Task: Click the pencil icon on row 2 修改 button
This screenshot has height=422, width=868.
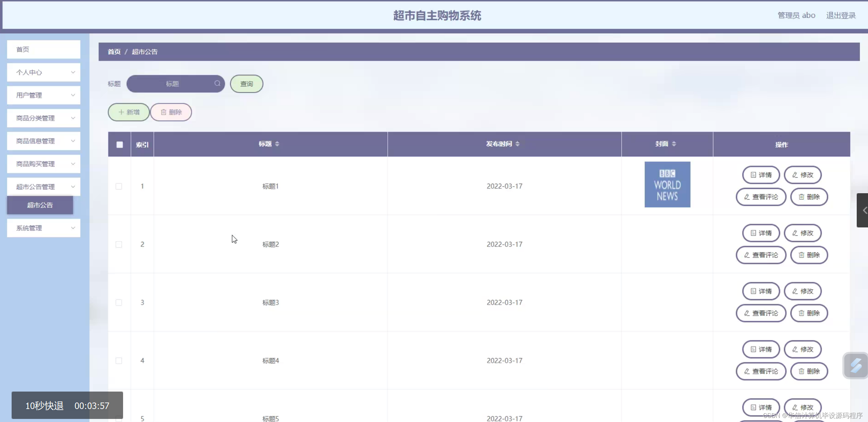Action: tap(795, 233)
